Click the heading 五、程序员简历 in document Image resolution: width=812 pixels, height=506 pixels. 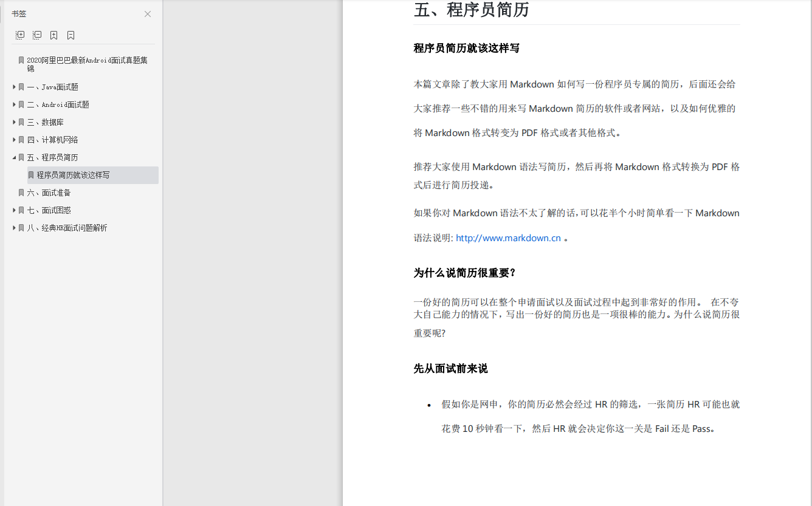(x=471, y=10)
